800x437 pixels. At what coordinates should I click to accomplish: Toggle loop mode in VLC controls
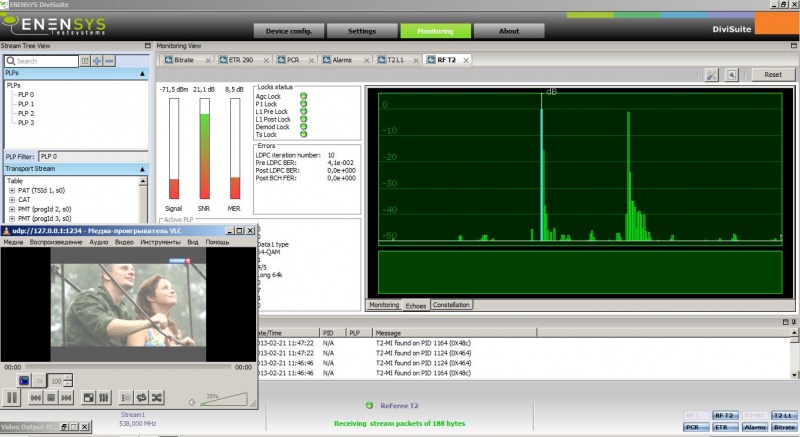click(x=142, y=397)
